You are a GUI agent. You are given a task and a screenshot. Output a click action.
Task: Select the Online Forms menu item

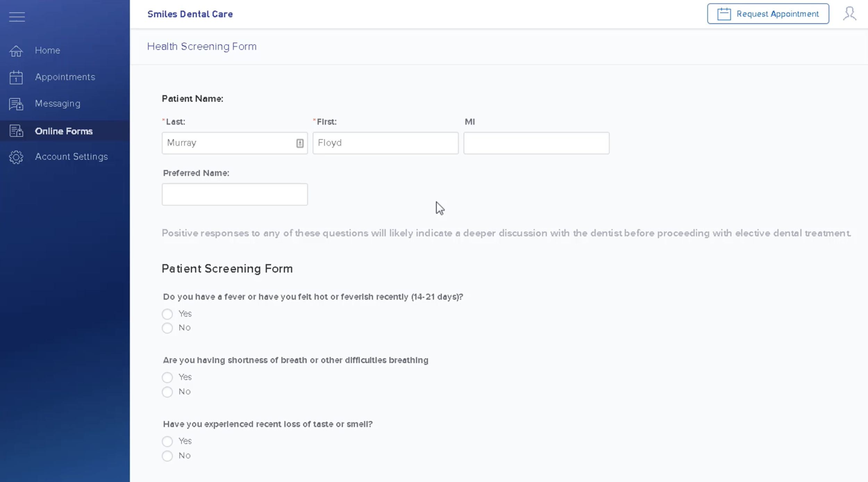click(65, 131)
